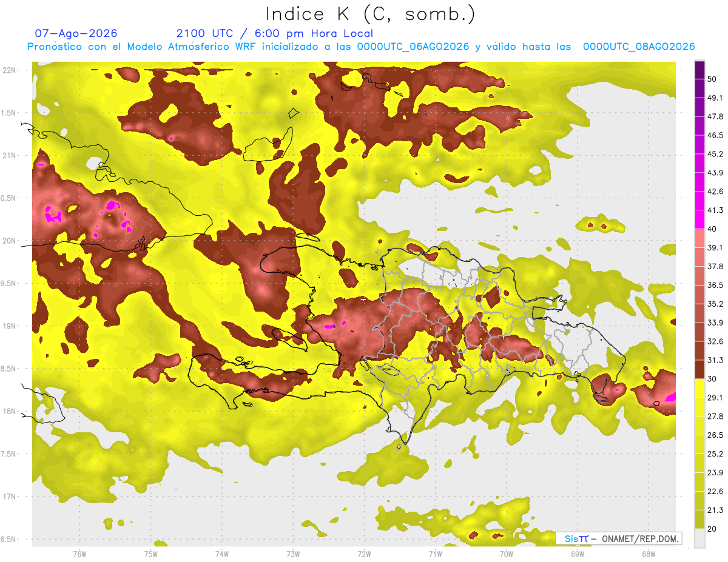The width and height of the screenshot is (728, 562).
Task: Click the "75W" longitude label
Action: pos(150,554)
